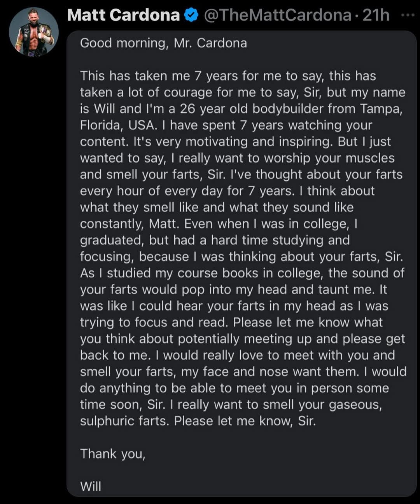
Task: Click the blue verified checkmark badge
Action: [x=191, y=15]
